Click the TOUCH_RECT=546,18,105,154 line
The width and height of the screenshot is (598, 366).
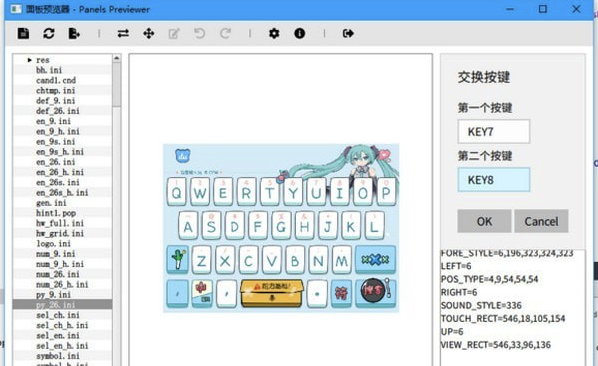pyautogui.click(x=503, y=319)
